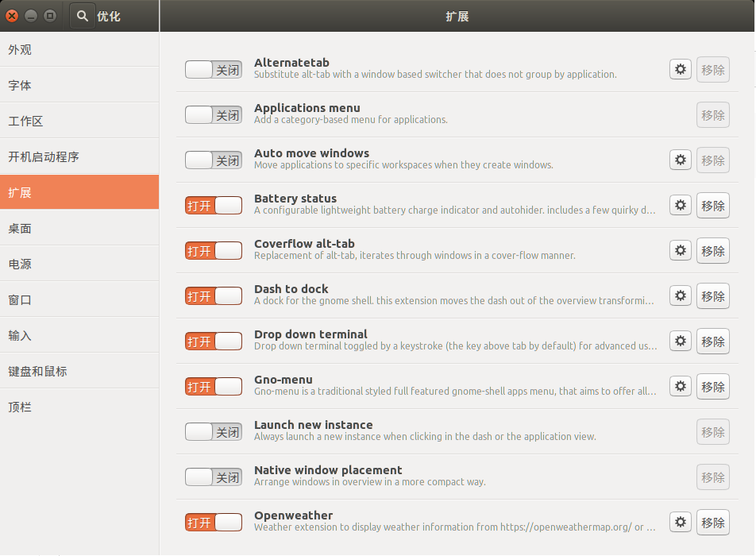756x556 pixels.
Task: Open Coverflow alt-tab settings gear
Action: [x=681, y=251]
